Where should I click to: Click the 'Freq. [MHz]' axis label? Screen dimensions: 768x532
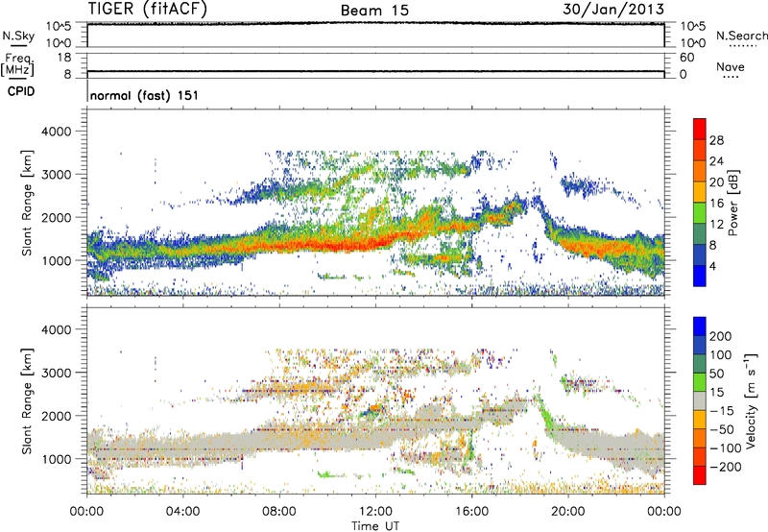point(17,65)
